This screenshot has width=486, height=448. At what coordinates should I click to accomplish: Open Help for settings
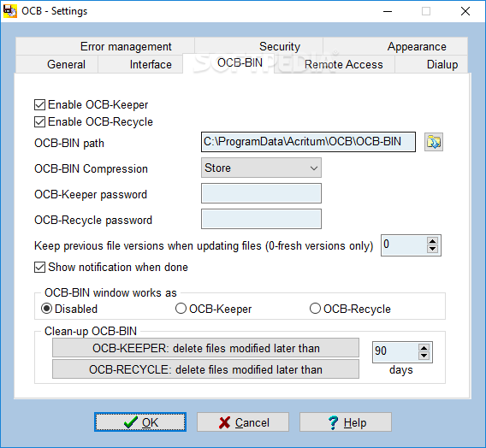346,422
